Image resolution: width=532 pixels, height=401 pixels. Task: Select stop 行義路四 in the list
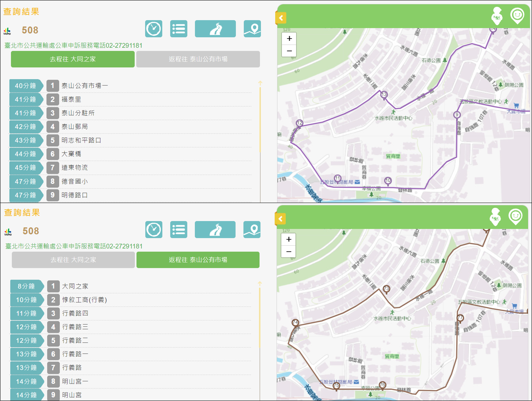pos(75,313)
